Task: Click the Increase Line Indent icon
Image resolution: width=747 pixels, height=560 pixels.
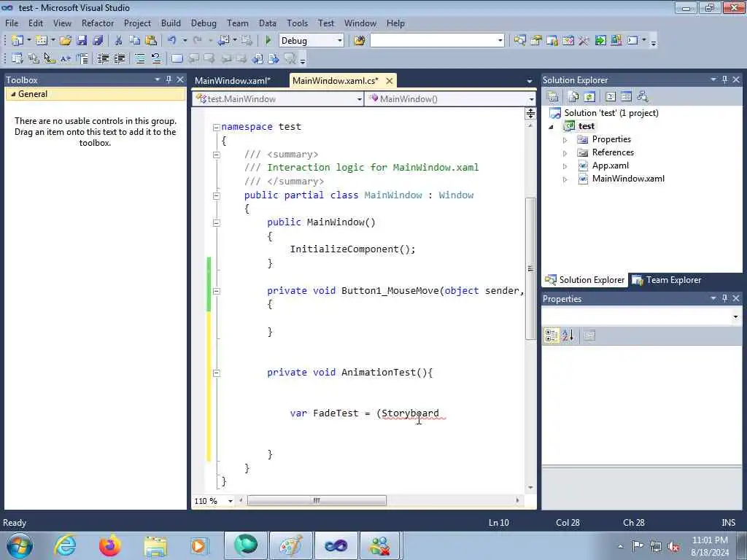Action: [x=119, y=58]
